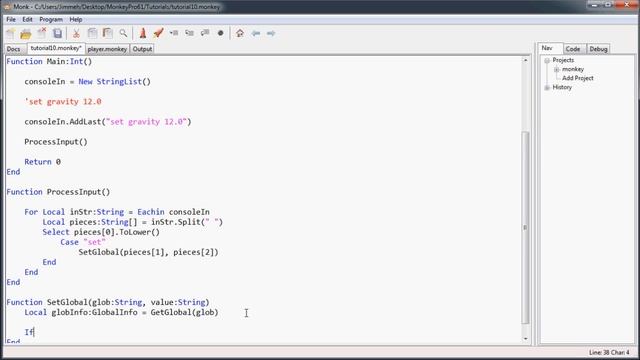
Task: Click the New file toolbar icon
Action: 11,33
